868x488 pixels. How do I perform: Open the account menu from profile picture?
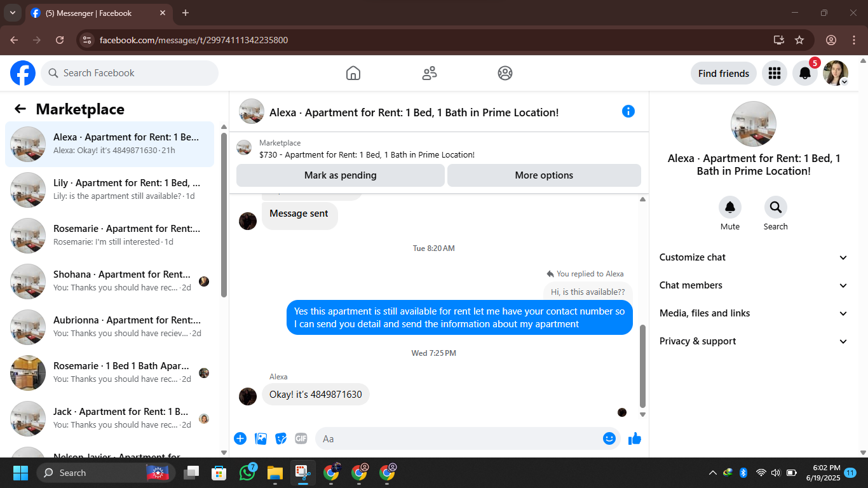[836, 73]
